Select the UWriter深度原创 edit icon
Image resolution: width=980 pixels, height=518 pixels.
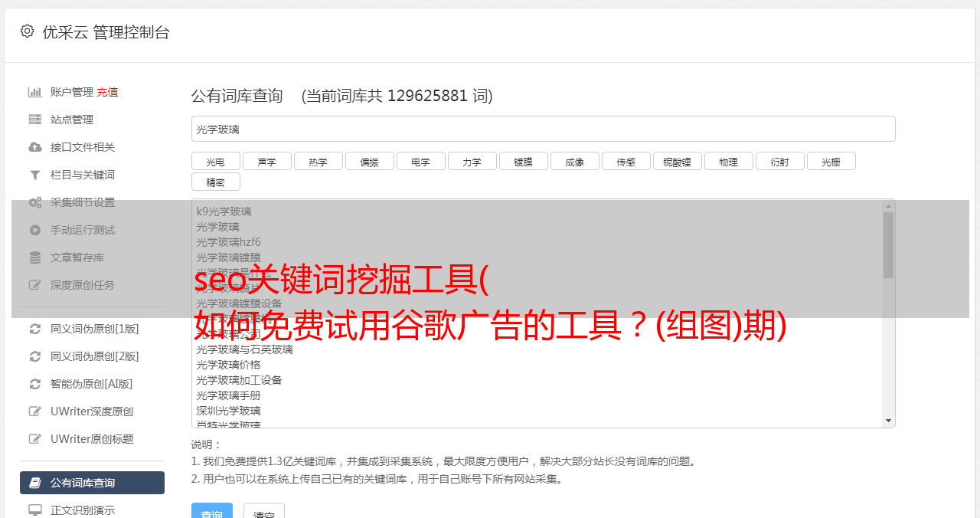click(35, 411)
